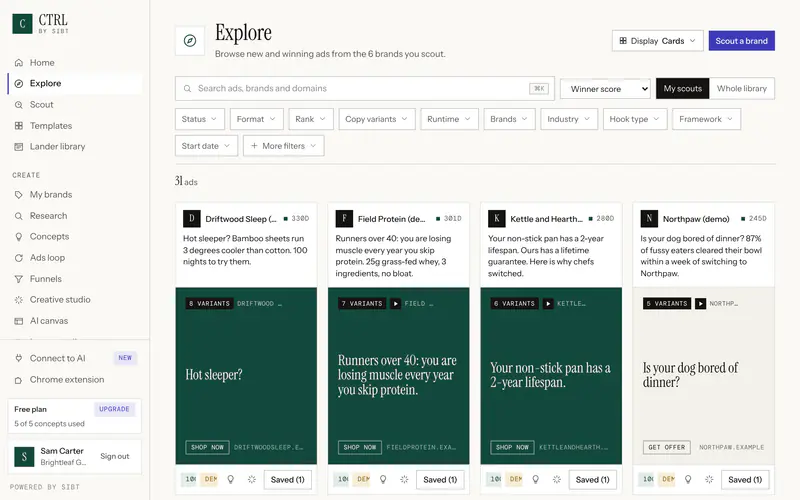Image resolution: width=800 pixels, height=500 pixels.
Task: Expand the Runtime filter
Action: (x=449, y=119)
